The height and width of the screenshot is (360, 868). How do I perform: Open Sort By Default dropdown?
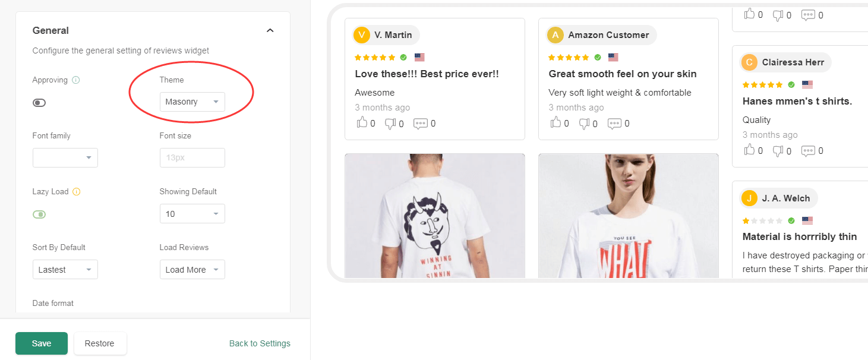point(65,270)
